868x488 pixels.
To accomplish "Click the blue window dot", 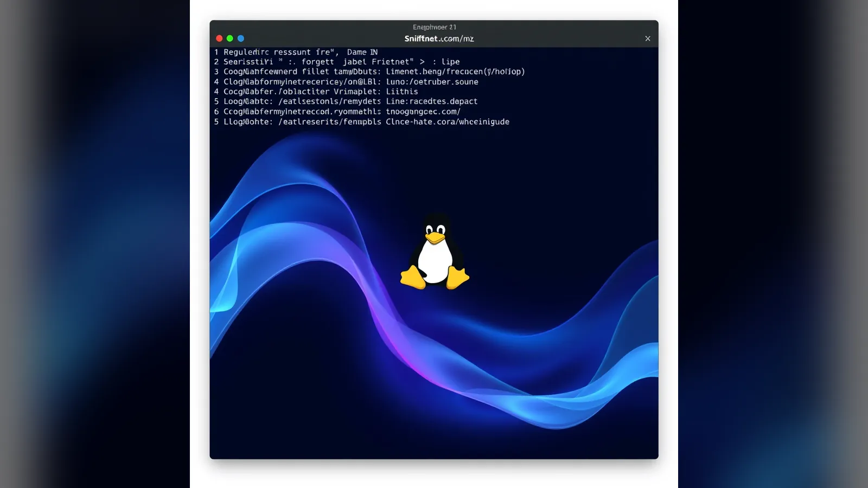I will 241,38.
